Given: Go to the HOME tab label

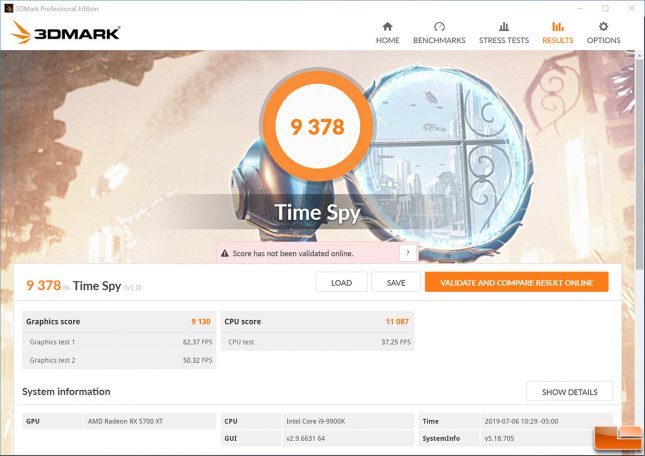Looking at the screenshot, I should point(387,40).
